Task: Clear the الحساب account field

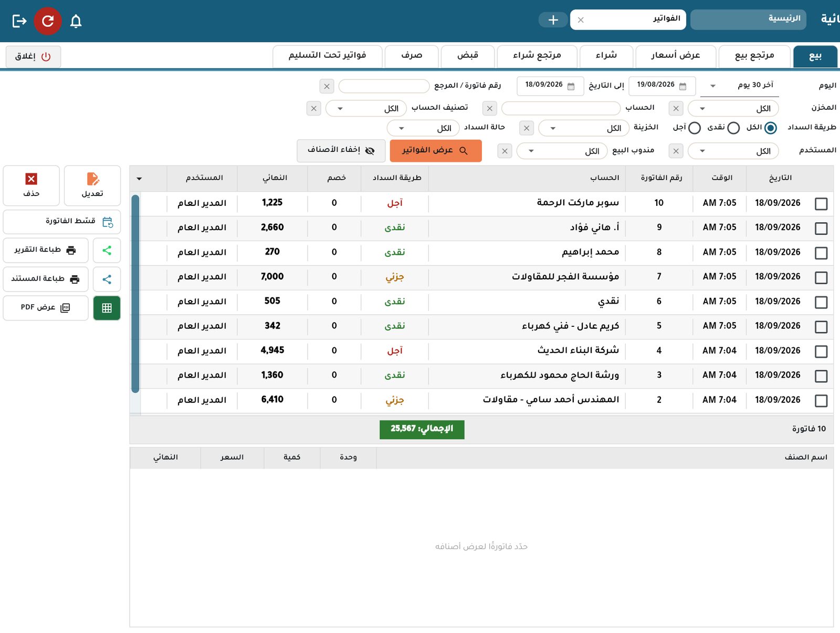Action: 490,108
